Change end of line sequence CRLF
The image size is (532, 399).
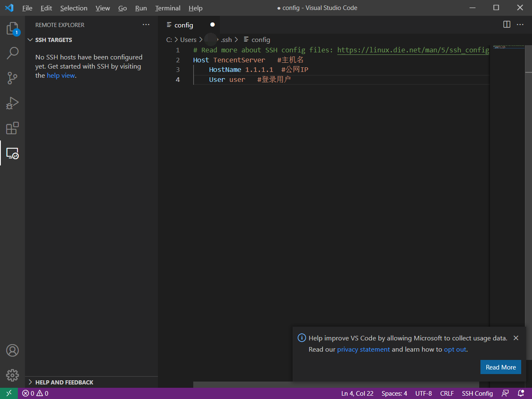tap(447, 393)
